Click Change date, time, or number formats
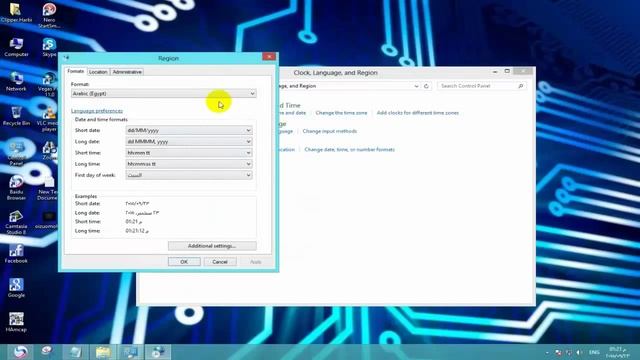The width and height of the screenshot is (640, 360). [349, 149]
